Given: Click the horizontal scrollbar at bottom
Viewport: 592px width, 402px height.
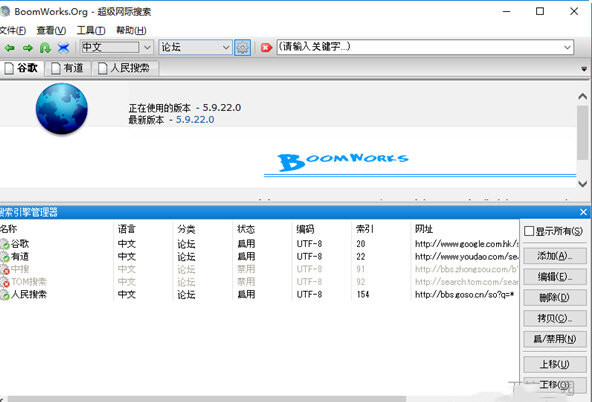Looking at the screenshot, I should coord(207,399).
